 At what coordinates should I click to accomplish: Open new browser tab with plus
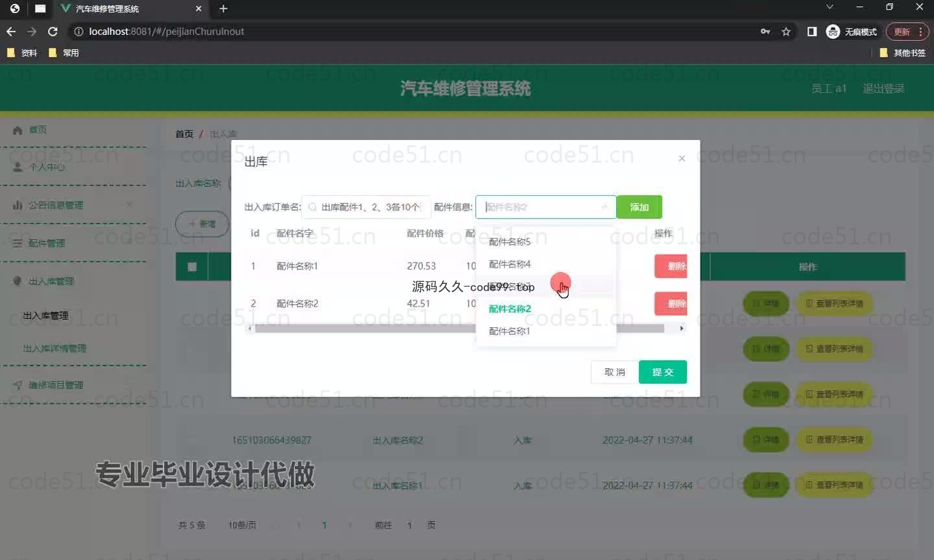(x=223, y=8)
